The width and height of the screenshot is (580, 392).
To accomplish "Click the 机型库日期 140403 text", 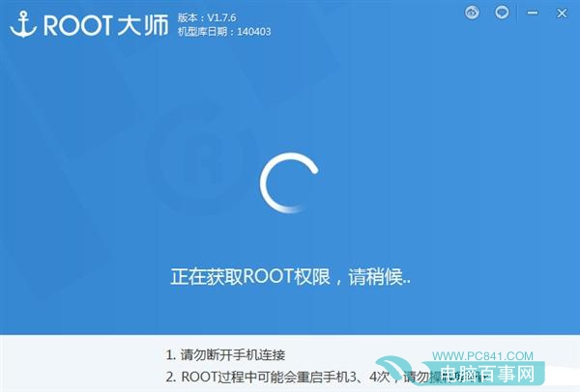I will tap(224, 32).
